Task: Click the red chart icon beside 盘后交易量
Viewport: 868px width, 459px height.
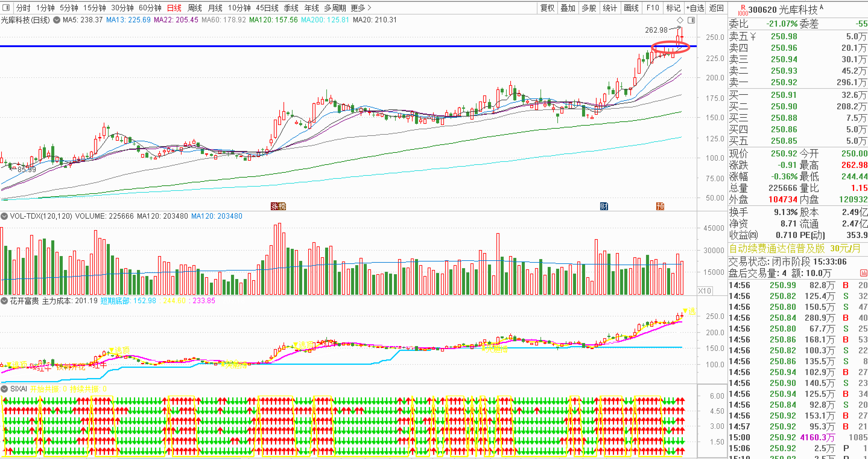Action: 863,273
